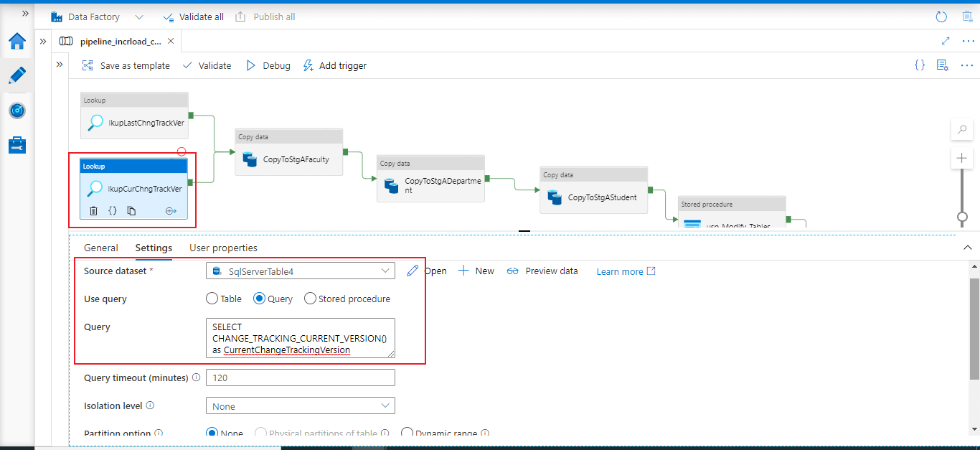Select the Author pencil icon
The width and height of the screenshot is (980, 450).
click(17, 75)
